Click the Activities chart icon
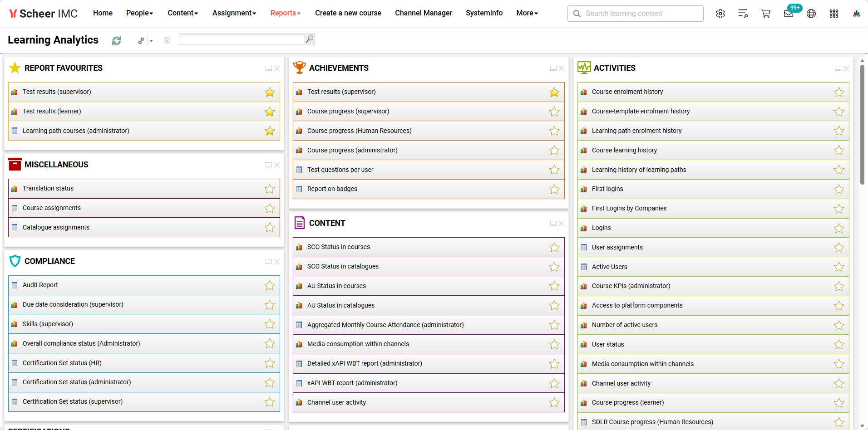This screenshot has height=430, width=868. tap(584, 68)
